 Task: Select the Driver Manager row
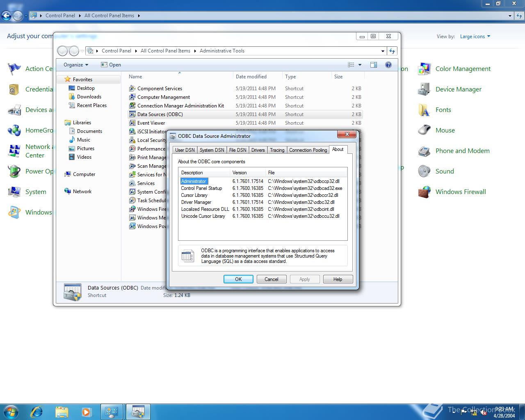pyautogui.click(x=262, y=202)
